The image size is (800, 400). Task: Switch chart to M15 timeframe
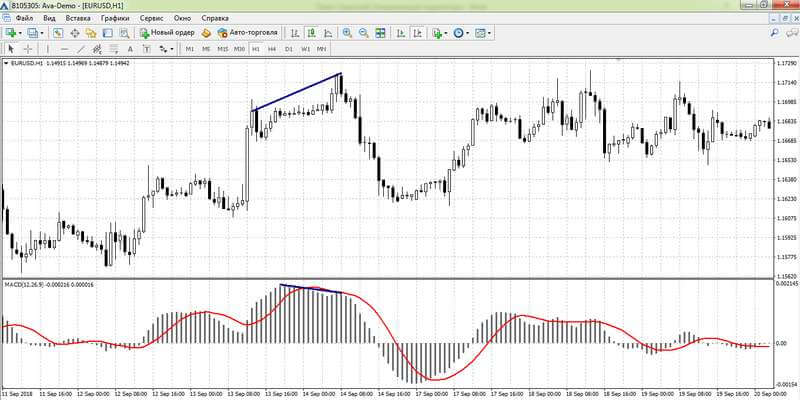coord(222,48)
